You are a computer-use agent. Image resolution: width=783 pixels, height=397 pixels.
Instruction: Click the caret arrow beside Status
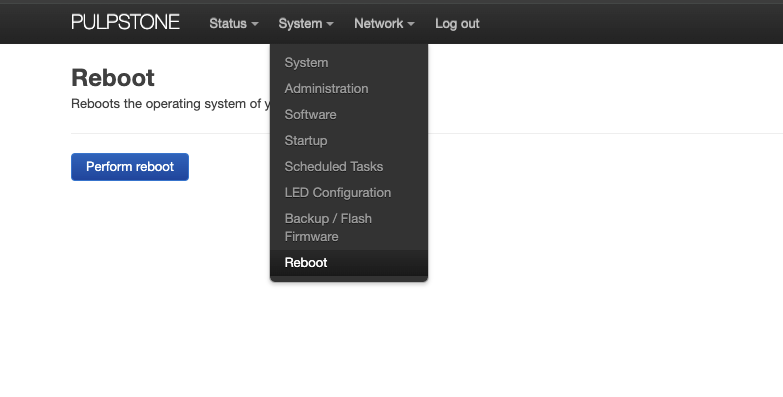(255, 24)
